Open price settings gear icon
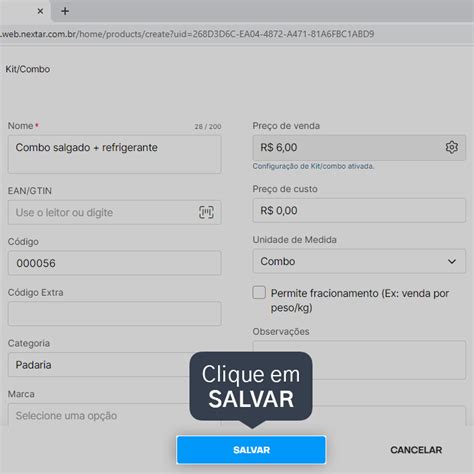 click(452, 147)
